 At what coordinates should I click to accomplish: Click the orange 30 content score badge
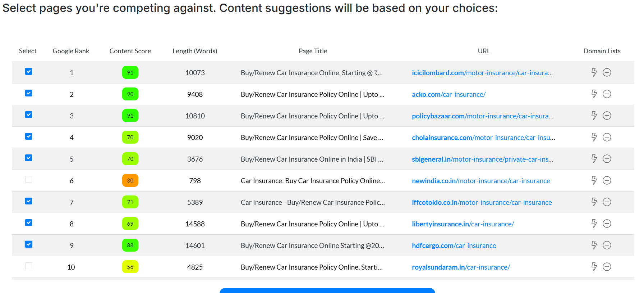click(130, 180)
